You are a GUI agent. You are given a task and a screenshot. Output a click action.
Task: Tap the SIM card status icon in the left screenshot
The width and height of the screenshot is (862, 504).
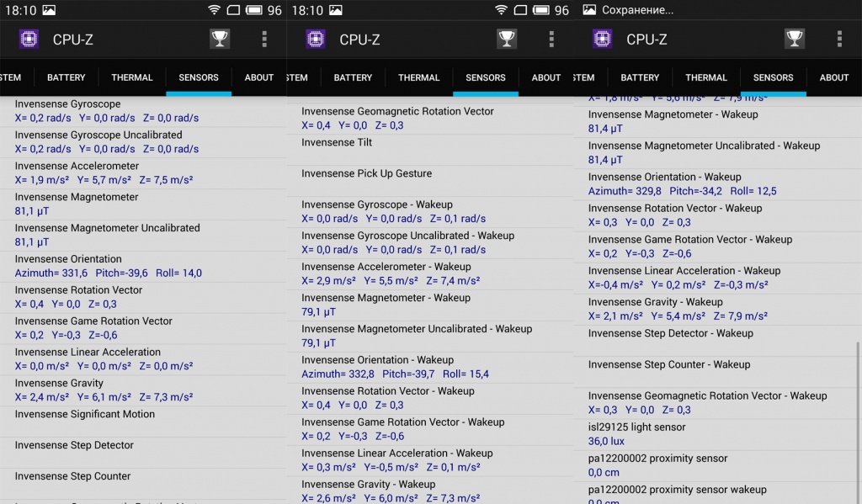click(x=233, y=10)
